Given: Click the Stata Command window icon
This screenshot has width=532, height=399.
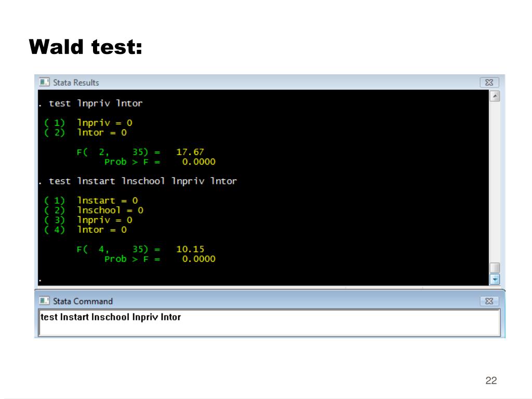Looking at the screenshot, I should [44, 301].
